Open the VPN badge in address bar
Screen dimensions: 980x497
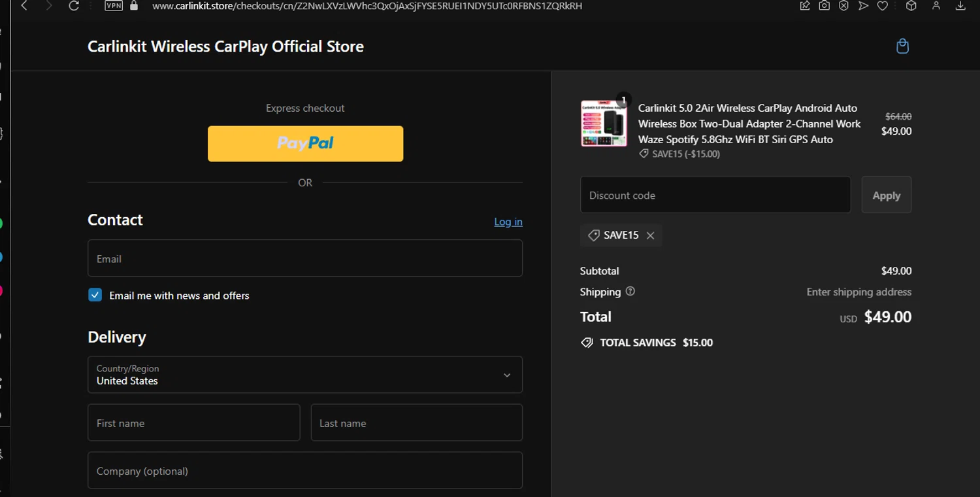(x=114, y=6)
